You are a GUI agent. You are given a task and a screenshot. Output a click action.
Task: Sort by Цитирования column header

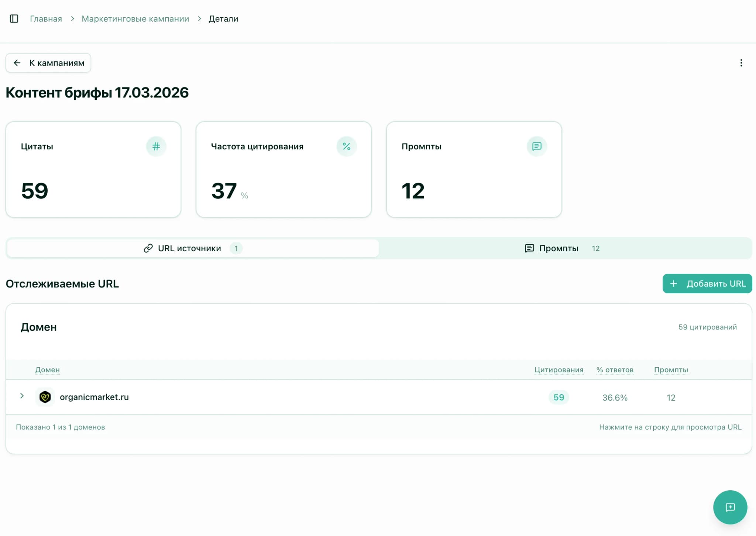point(559,370)
